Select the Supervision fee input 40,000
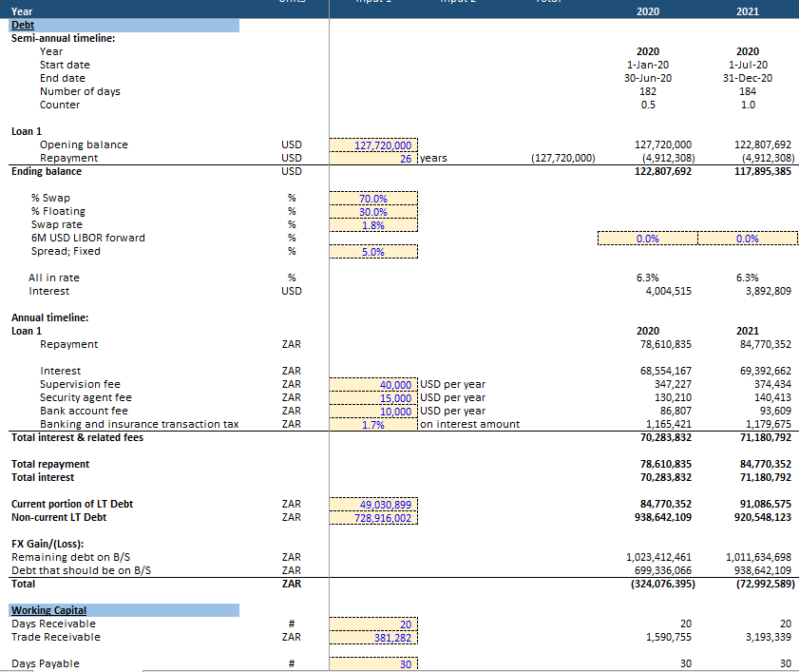The image size is (799, 672). (x=373, y=385)
